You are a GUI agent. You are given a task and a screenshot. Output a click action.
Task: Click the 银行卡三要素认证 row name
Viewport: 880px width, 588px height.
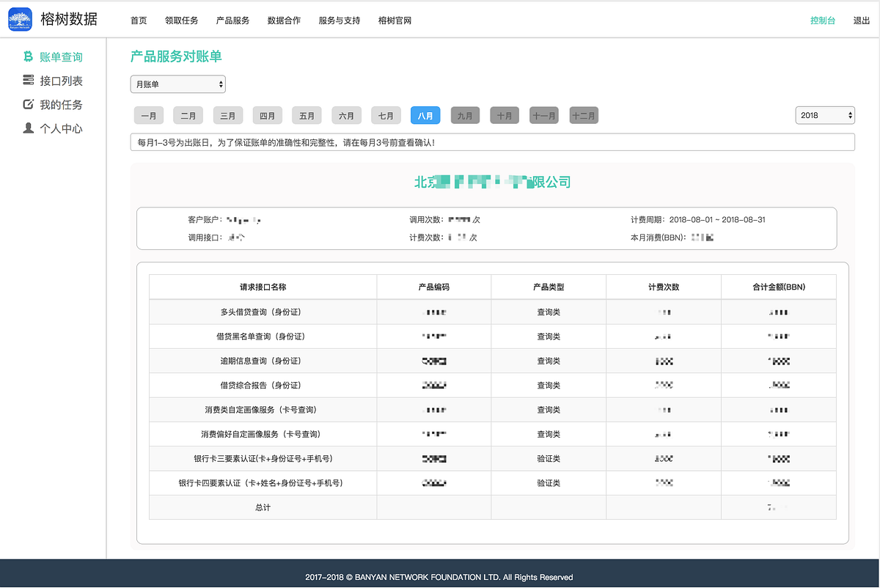[x=263, y=458]
